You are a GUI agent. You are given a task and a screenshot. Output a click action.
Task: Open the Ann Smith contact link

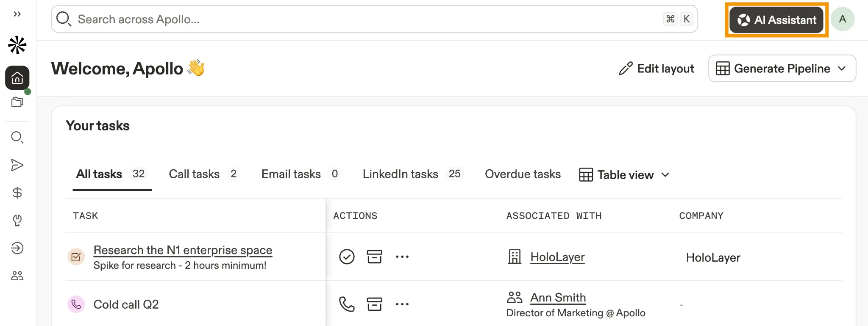[x=558, y=298]
